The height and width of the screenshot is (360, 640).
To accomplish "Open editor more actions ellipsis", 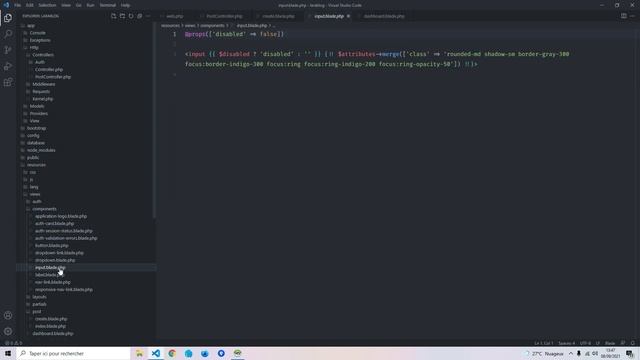I will 632,16.
